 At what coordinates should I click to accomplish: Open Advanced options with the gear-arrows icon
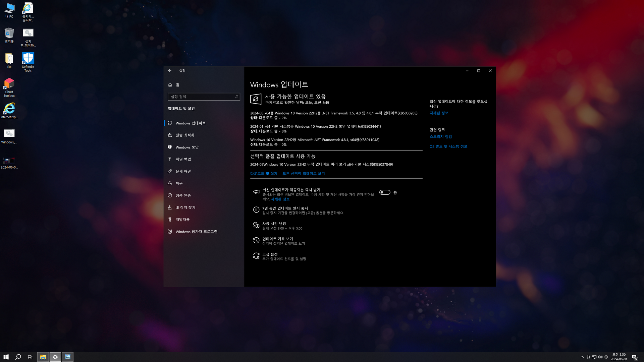(x=256, y=256)
